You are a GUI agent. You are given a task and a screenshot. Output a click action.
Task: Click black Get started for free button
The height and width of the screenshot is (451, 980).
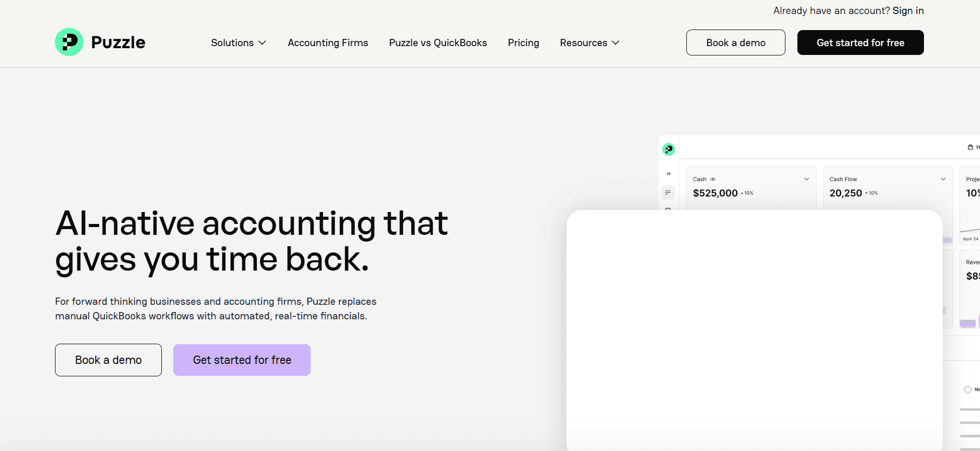[861, 43]
